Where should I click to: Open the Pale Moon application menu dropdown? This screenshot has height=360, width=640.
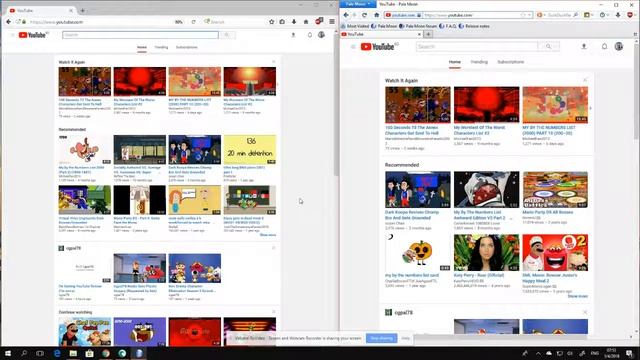tap(358, 4)
